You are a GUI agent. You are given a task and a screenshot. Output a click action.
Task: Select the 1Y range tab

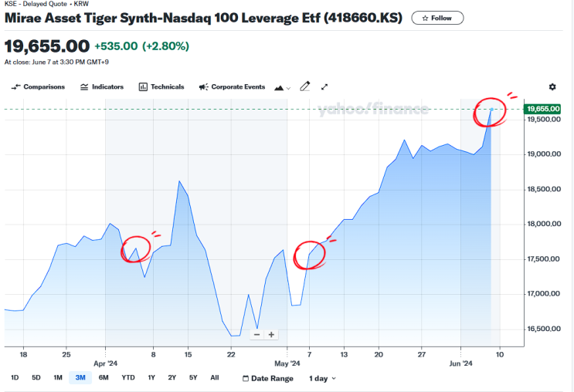tap(151, 378)
